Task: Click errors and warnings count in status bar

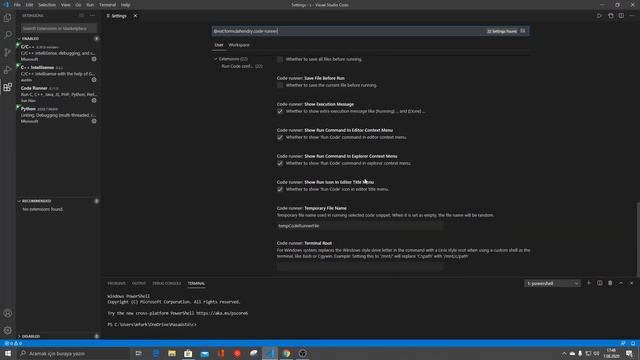Action: [13, 343]
